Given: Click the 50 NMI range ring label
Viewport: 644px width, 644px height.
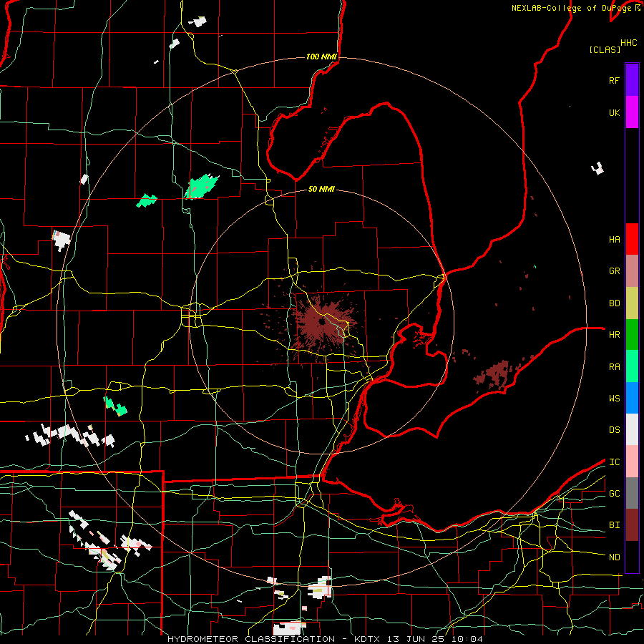Looking at the screenshot, I should click(x=321, y=190).
